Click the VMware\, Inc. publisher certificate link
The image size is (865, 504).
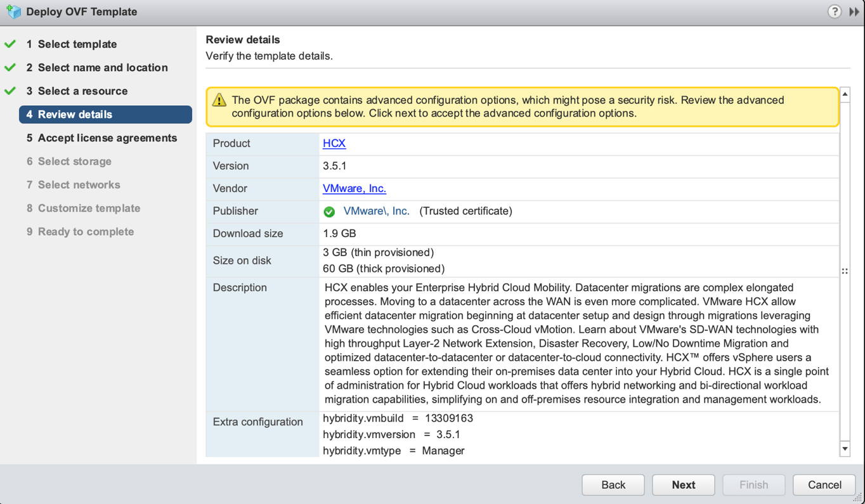[x=377, y=211]
